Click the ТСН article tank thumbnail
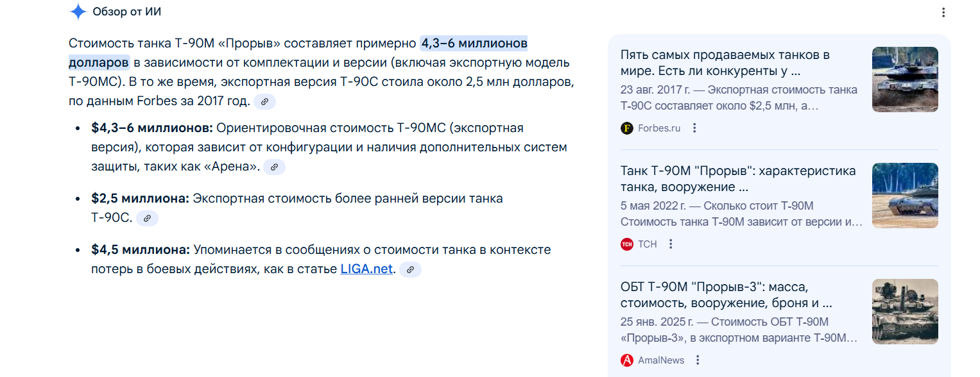This screenshot has height=377, width=980. [x=905, y=196]
